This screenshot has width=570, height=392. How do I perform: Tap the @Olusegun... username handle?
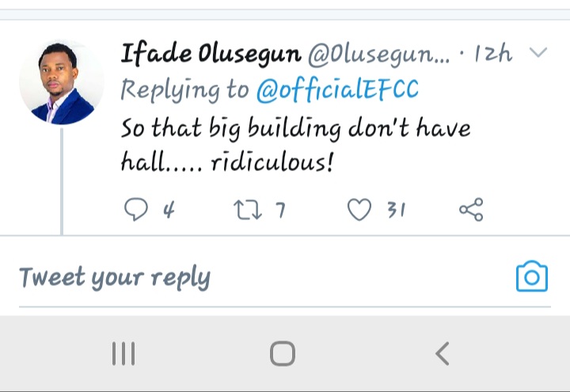click(377, 54)
